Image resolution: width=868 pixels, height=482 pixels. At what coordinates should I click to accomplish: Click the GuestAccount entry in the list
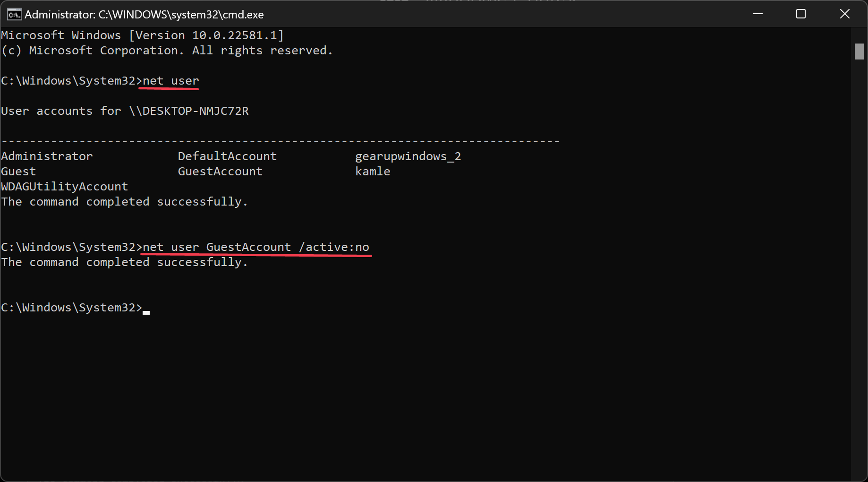pos(220,172)
